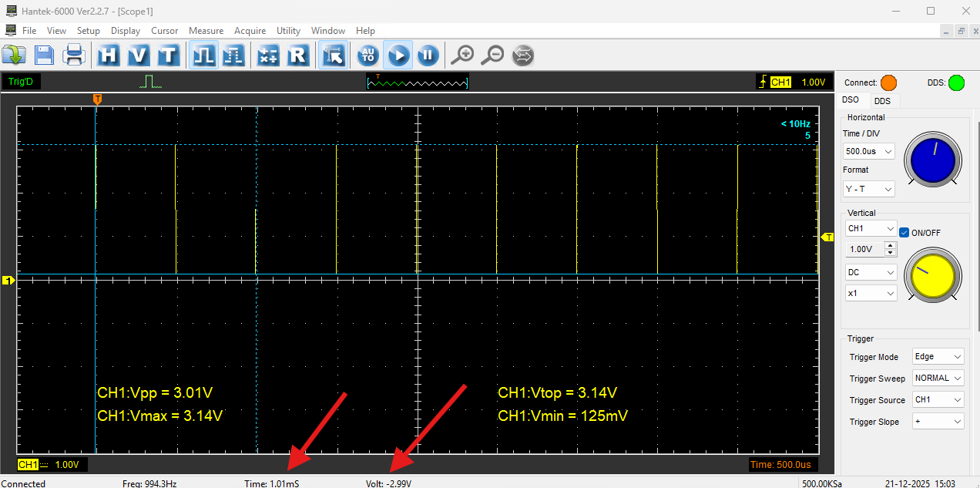Select the T trigger settings icon

pyautogui.click(x=169, y=55)
